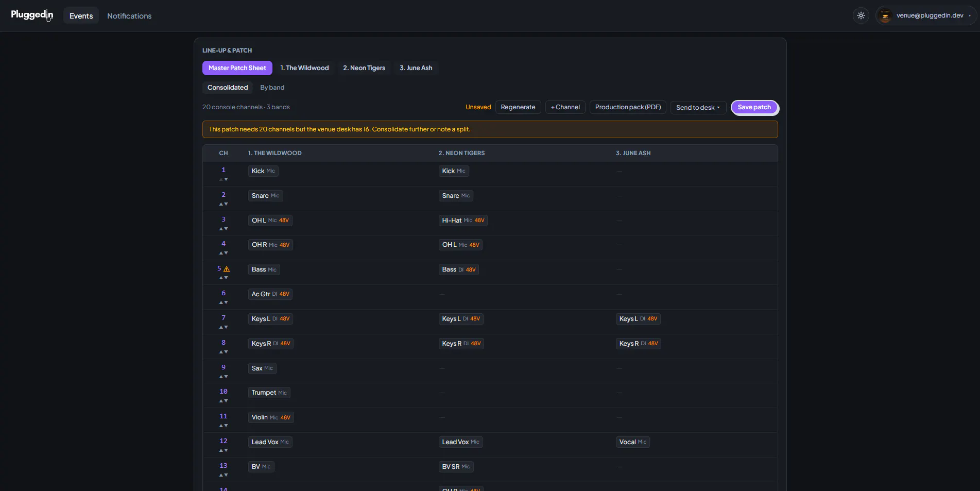This screenshot has width=980, height=491.
Task: Move channel 6 down with its arrow
Action: (226, 302)
